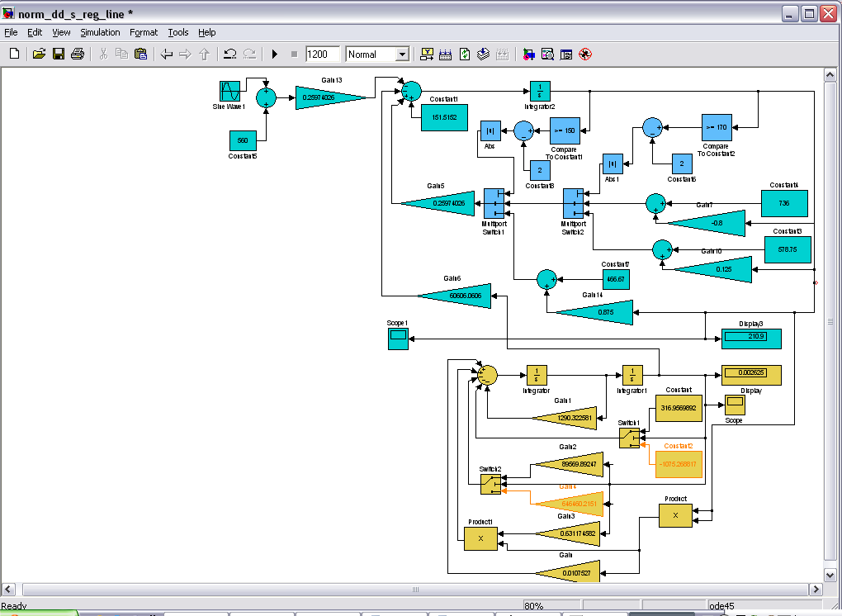Select the Scope1 block
This screenshot has height=616, width=842.
[398, 339]
